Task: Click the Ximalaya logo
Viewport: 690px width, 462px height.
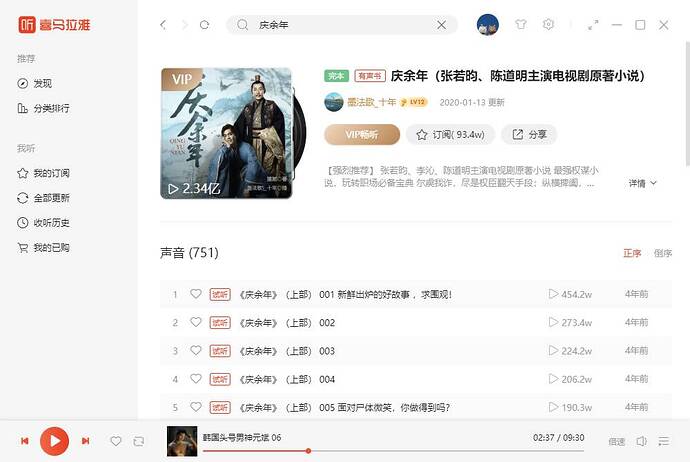Action: (54, 25)
